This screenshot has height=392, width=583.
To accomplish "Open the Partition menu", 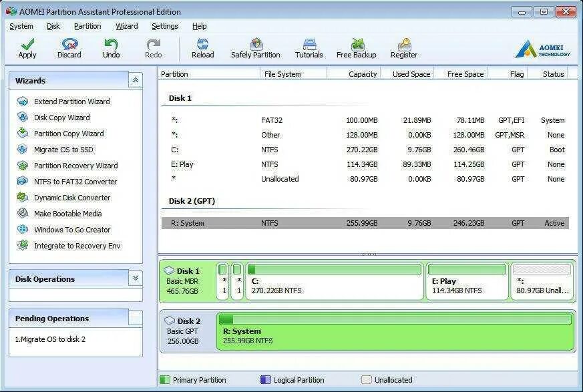I will [87, 27].
